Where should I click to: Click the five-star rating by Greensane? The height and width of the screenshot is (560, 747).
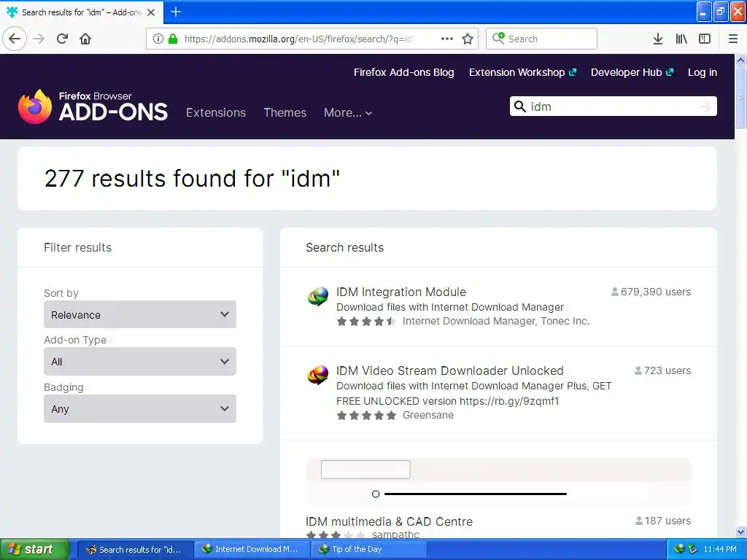[366, 416]
